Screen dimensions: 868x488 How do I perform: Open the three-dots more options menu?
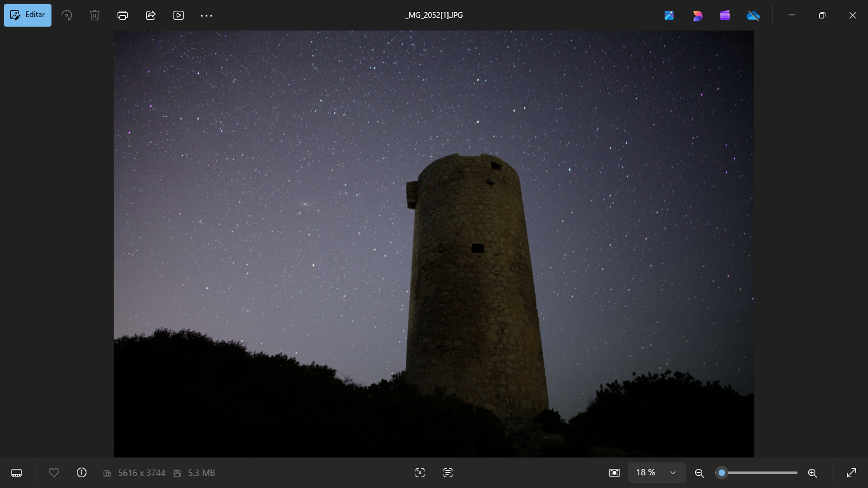pos(207,15)
